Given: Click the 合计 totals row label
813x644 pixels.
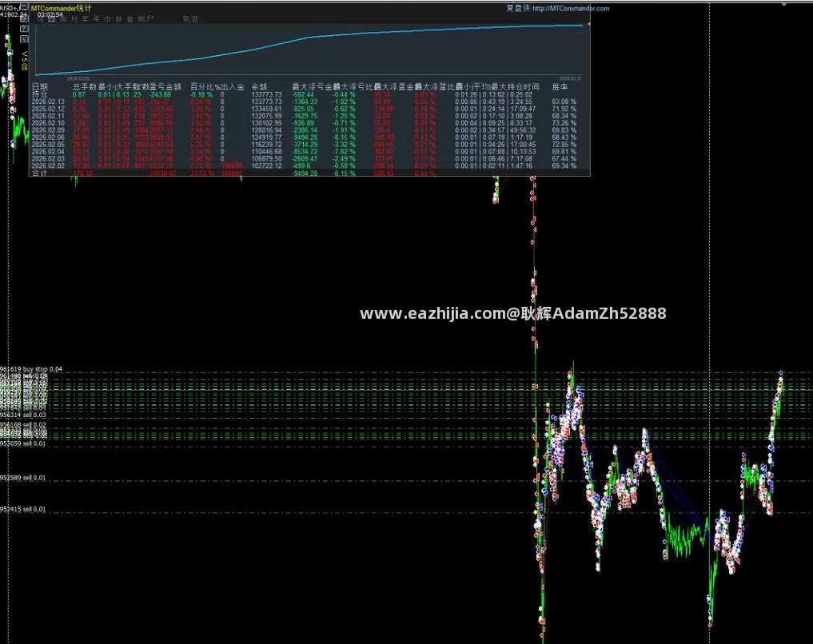Looking at the screenshot, I should (40, 173).
